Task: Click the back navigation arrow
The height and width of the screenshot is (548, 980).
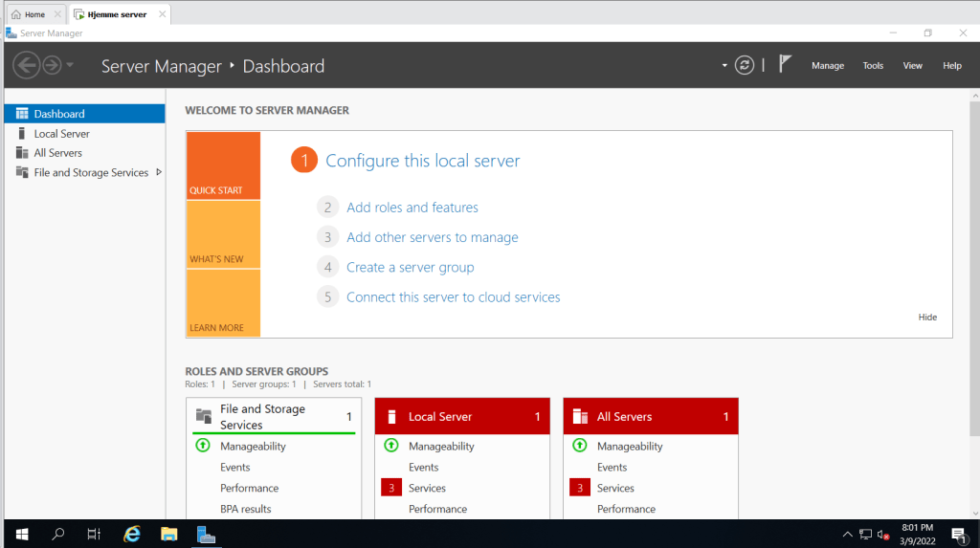Action: click(26, 65)
